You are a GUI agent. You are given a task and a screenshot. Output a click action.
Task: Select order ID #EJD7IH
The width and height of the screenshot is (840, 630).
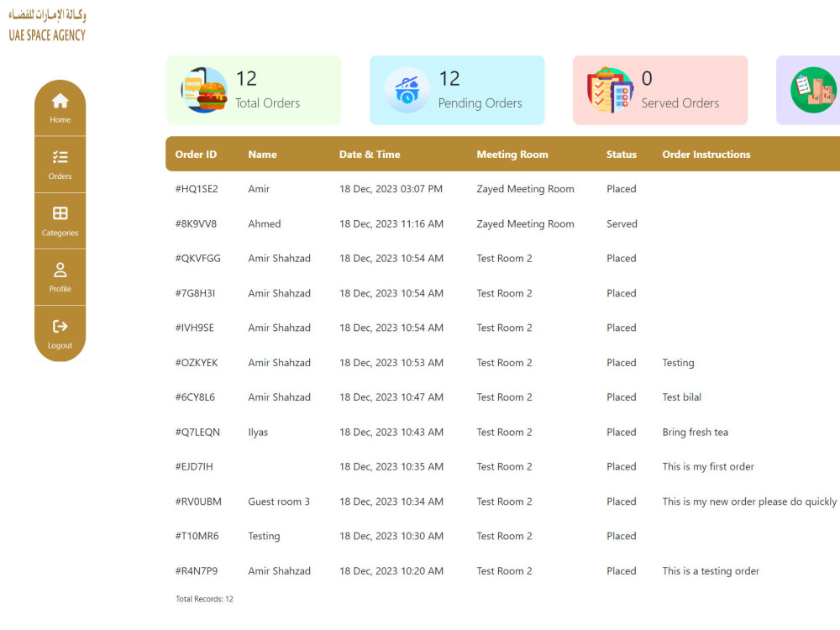tap(194, 466)
